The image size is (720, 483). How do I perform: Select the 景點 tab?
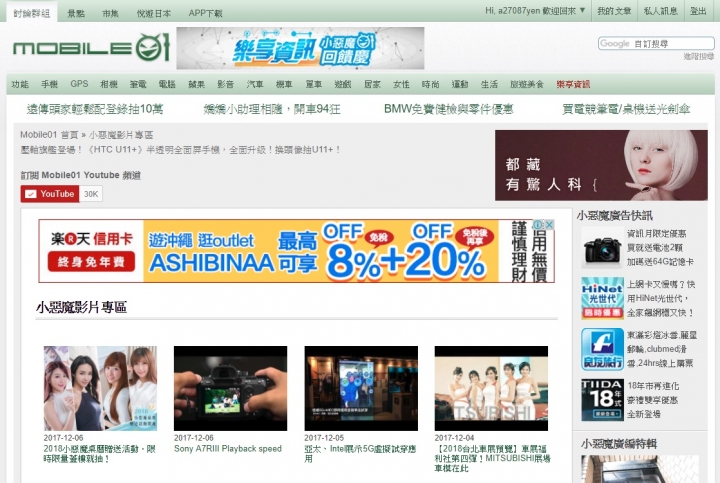click(76, 13)
